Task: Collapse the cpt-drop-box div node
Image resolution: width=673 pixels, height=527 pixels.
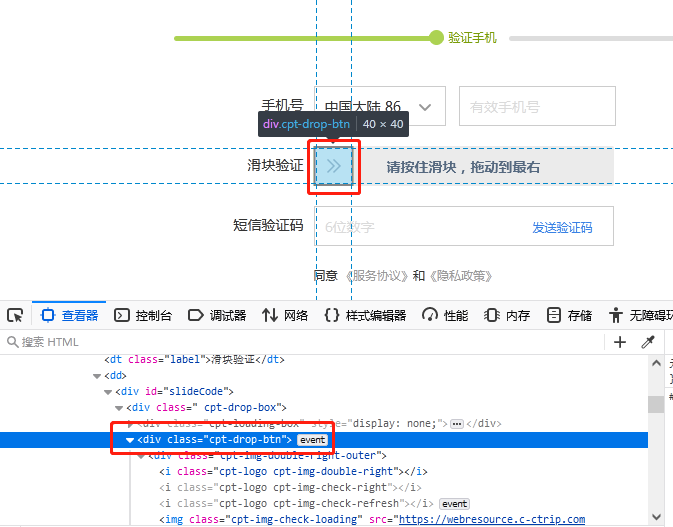Action: [119, 408]
